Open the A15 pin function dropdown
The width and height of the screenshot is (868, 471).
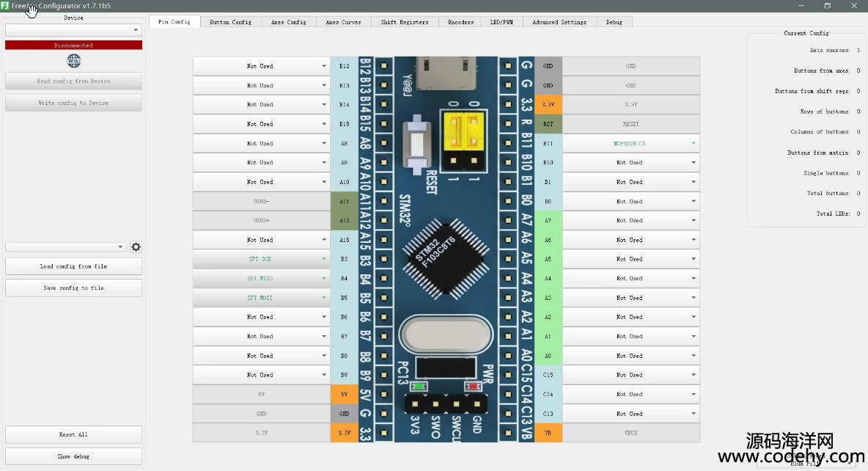point(261,240)
